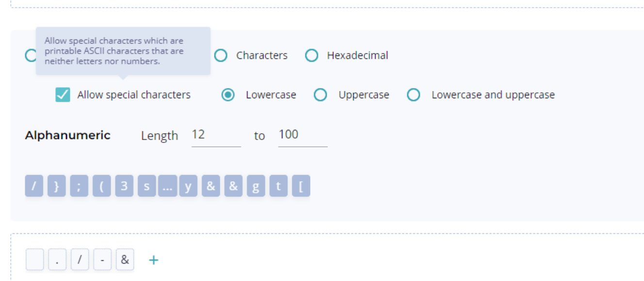
Task: Click the minimum length field showing 12
Action: (x=215, y=135)
